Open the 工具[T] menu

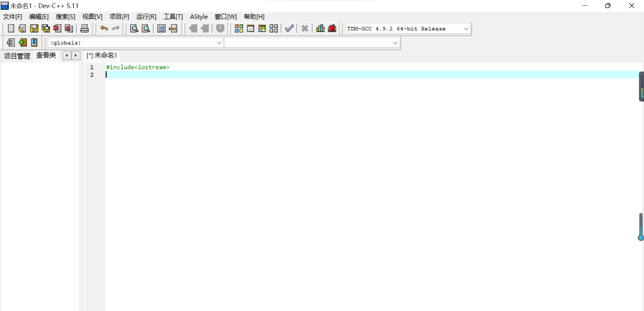pos(173,17)
